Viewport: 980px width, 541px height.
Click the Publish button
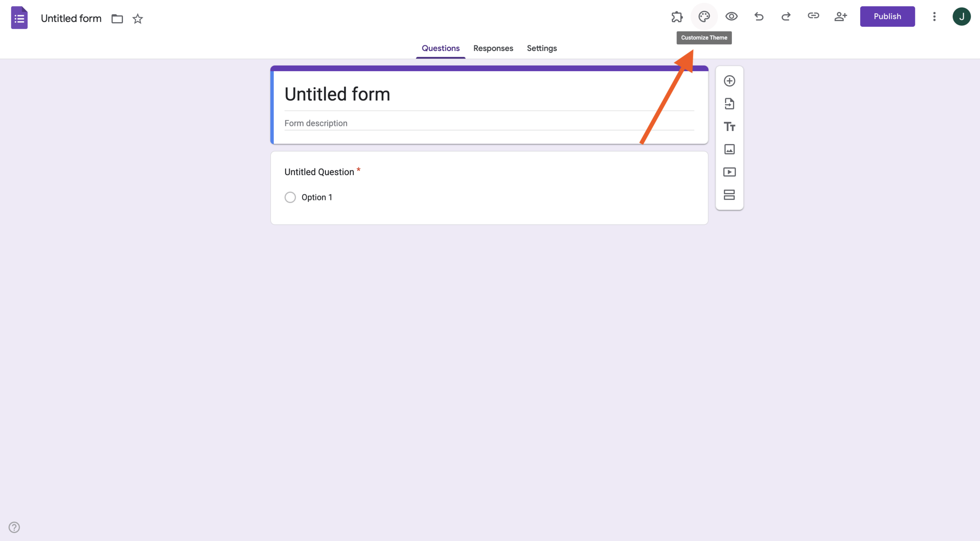pos(887,16)
